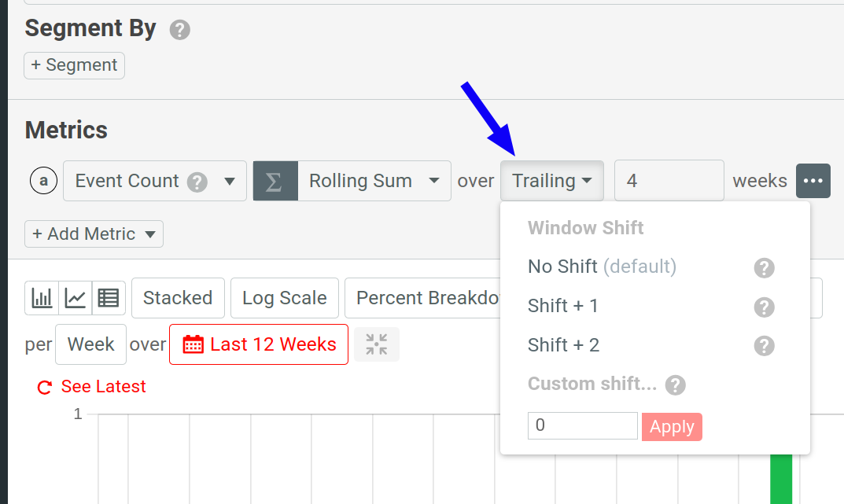The width and height of the screenshot is (844, 504).
Task: Open the metric ellipsis options icon
Action: click(813, 180)
